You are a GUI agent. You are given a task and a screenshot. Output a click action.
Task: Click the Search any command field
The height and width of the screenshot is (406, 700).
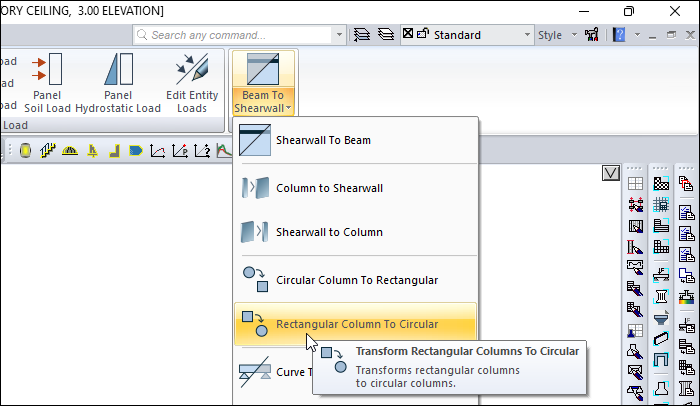pos(240,35)
